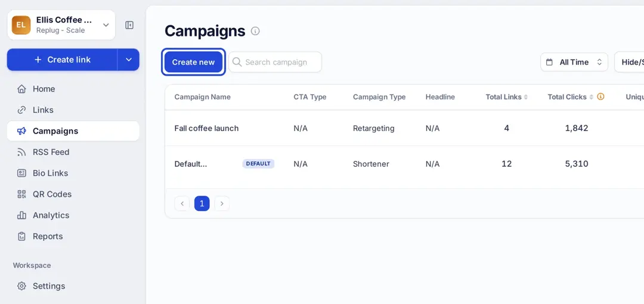Click the Campaigns megaphone icon

tap(21, 131)
